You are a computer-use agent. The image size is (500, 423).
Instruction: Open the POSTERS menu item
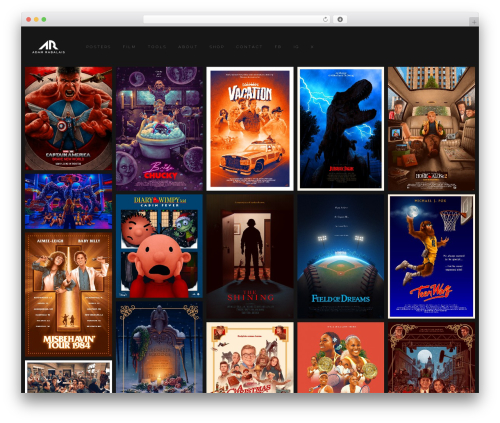point(98,47)
